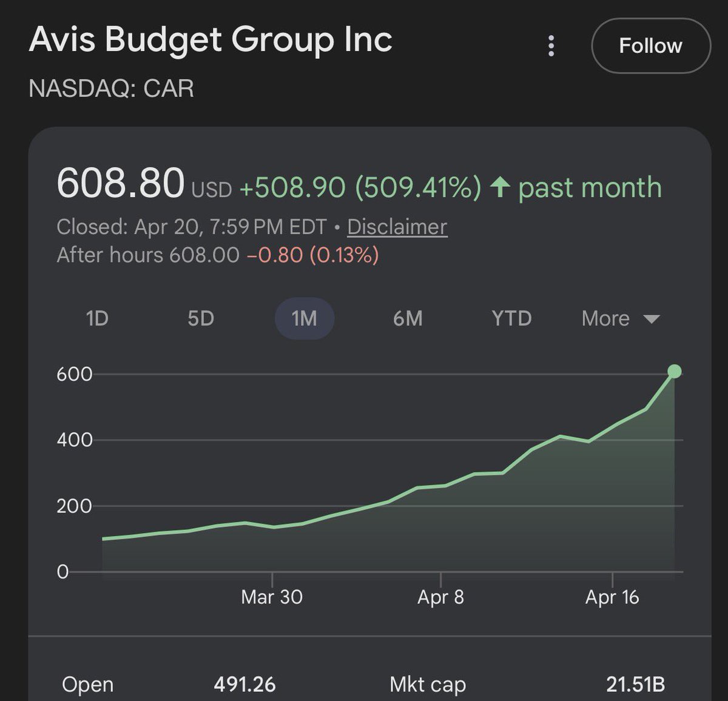The image size is (728, 701).
Task: Click the Open price value 491.26
Action: point(244,685)
